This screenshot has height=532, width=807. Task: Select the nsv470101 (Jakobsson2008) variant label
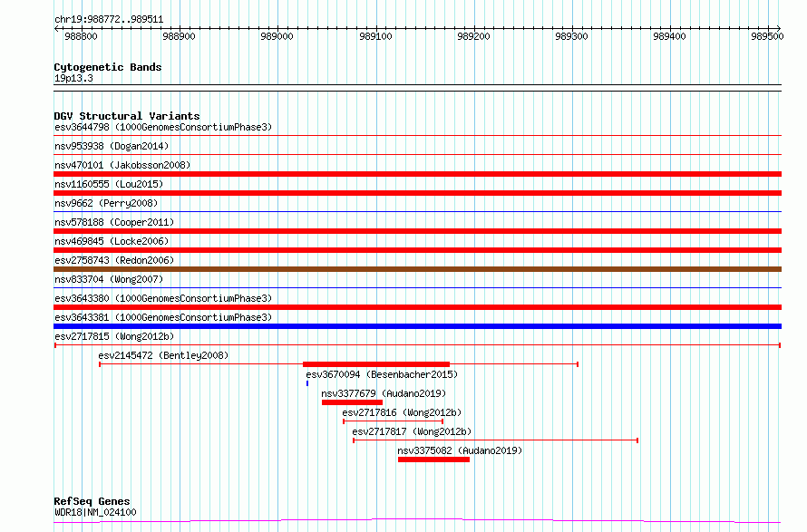122,165
